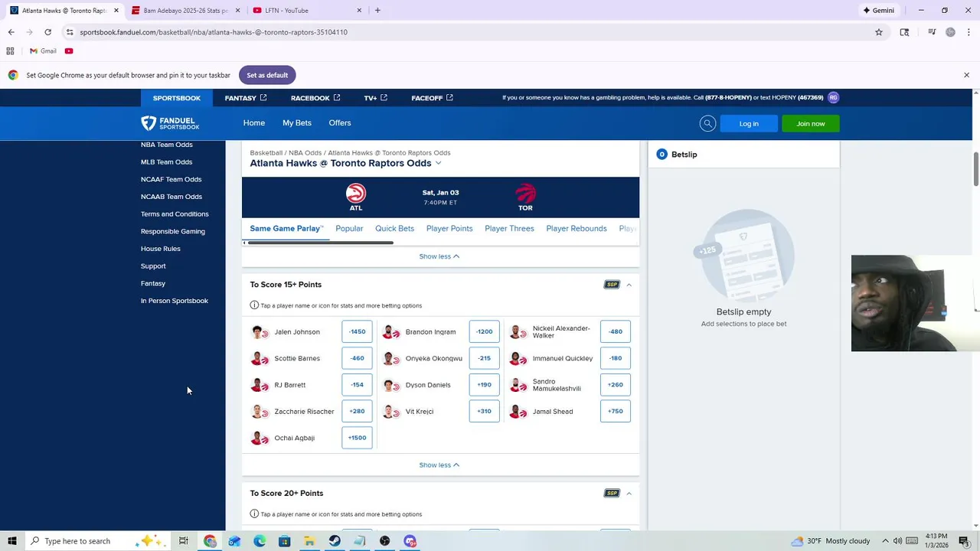Image resolution: width=980 pixels, height=551 pixels.
Task: Open the Windows Start menu
Action: coord(11,541)
